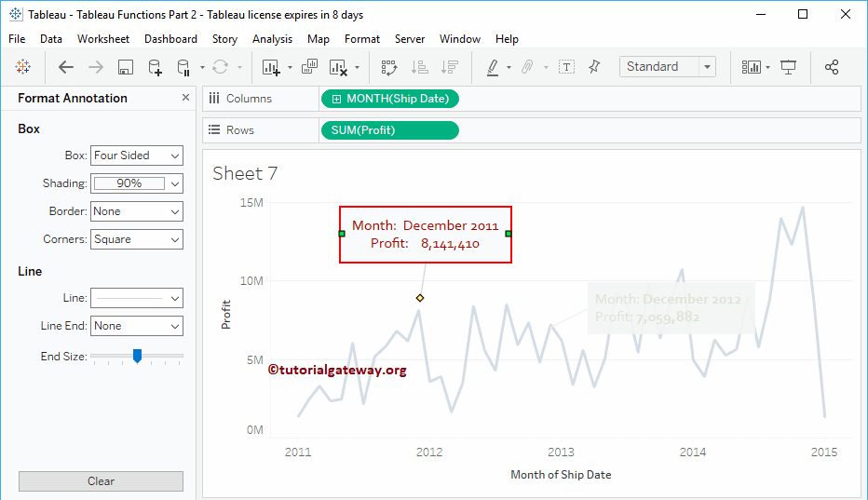Open the Analysis menu
The height and width of the screenshot is (500, 868).
pyautogui.click(x=272, y=39)
